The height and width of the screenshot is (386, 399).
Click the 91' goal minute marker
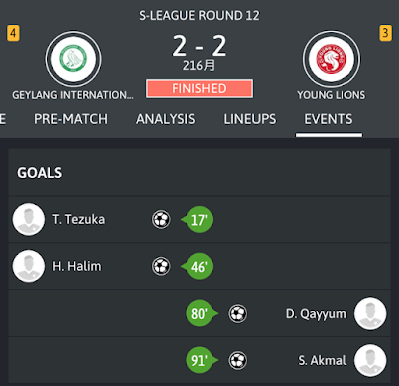[201, 360]
